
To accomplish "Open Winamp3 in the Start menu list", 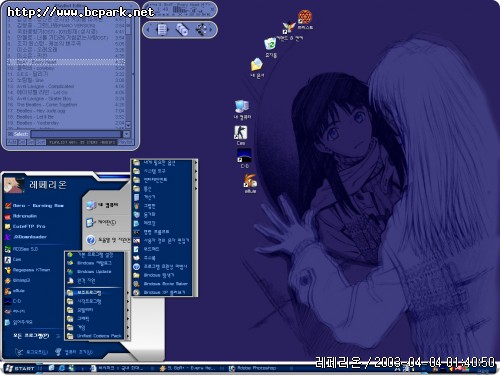I will (17, 280).
